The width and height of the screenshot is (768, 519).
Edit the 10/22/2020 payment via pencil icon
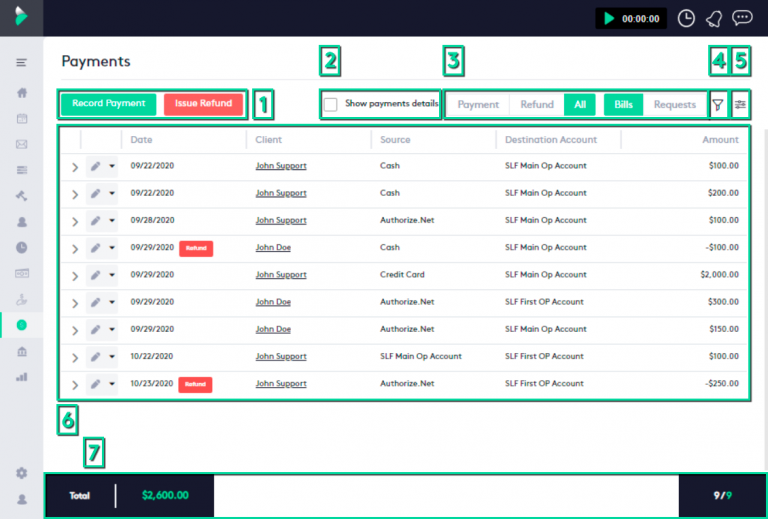pos(96,357)
